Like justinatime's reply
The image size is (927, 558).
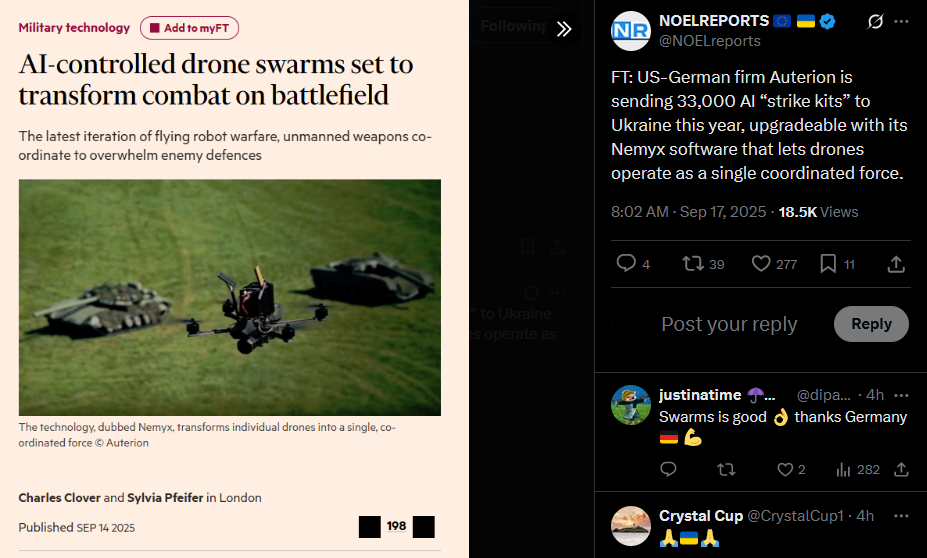(785, 469)
